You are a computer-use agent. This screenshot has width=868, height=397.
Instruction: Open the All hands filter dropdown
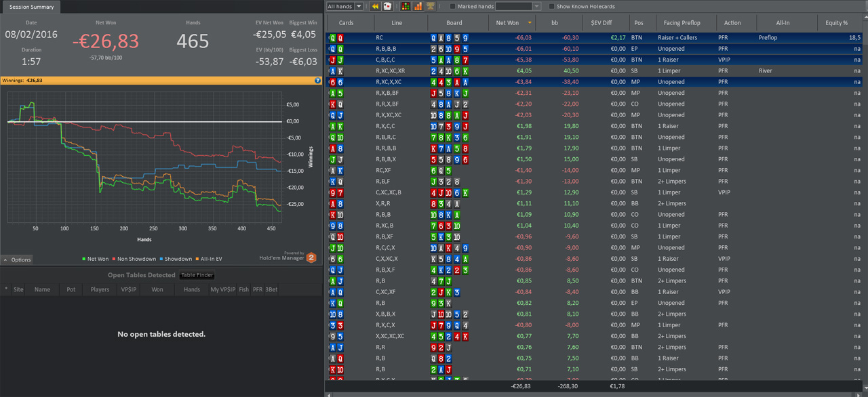point(344,6)
